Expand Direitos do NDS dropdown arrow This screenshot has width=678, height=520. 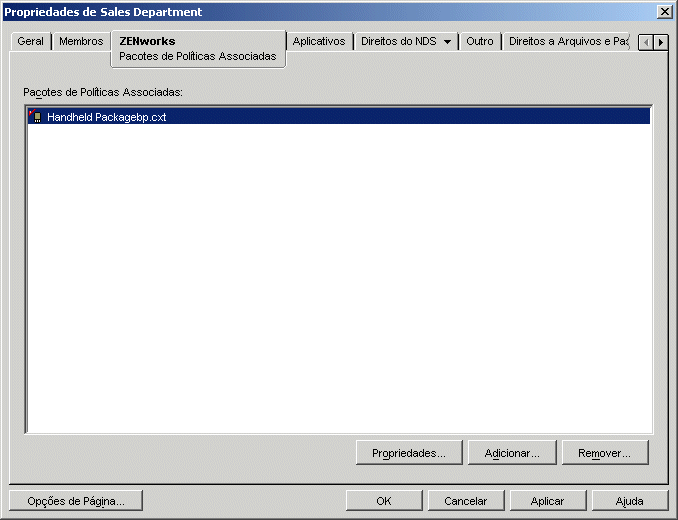(x=448, y=42)
